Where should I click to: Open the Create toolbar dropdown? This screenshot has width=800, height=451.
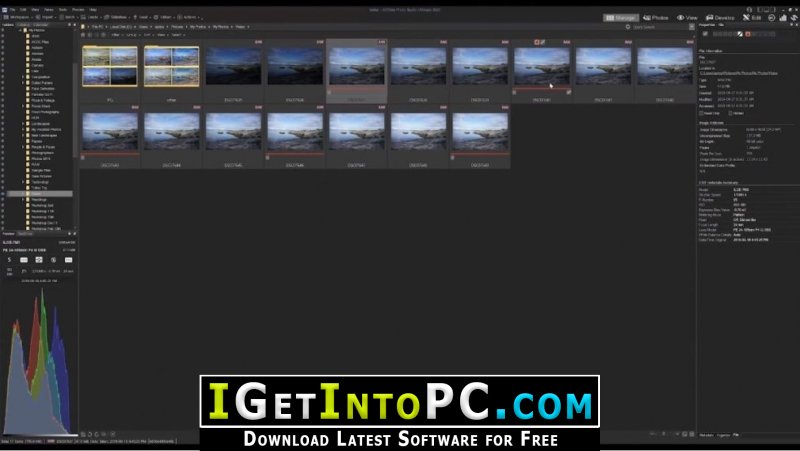coord(92,17)
